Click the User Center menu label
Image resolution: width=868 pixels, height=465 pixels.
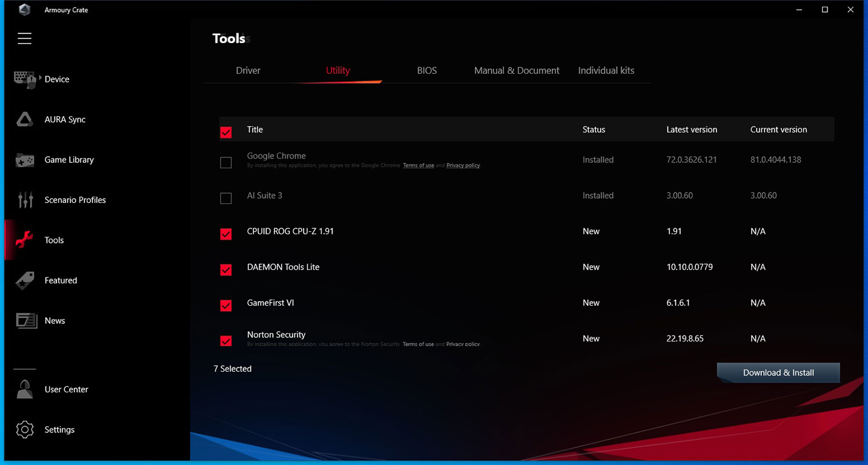(x=67, y=389)
